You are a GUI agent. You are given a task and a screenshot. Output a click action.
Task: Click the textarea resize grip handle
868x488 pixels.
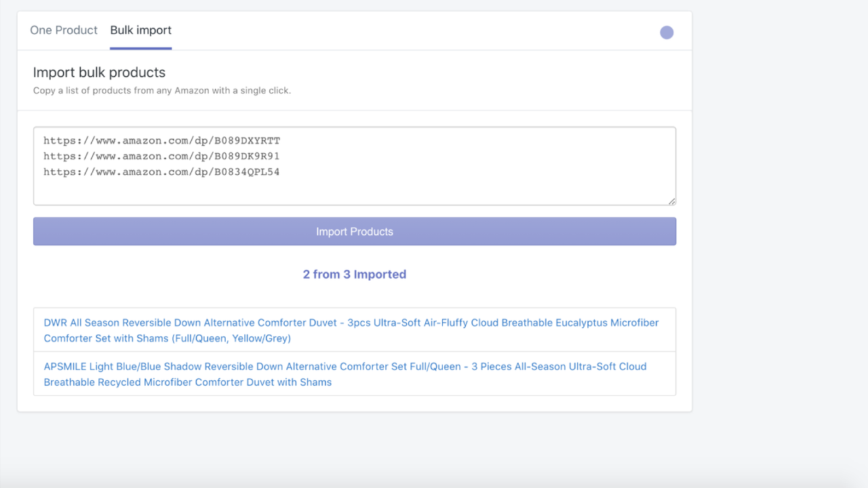[672, 201]
